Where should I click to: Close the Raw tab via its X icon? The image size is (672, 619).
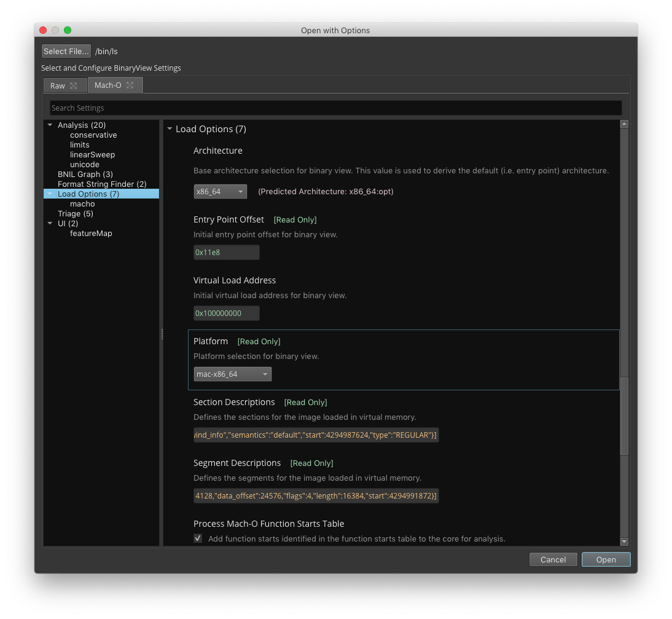tap(74, 86)
